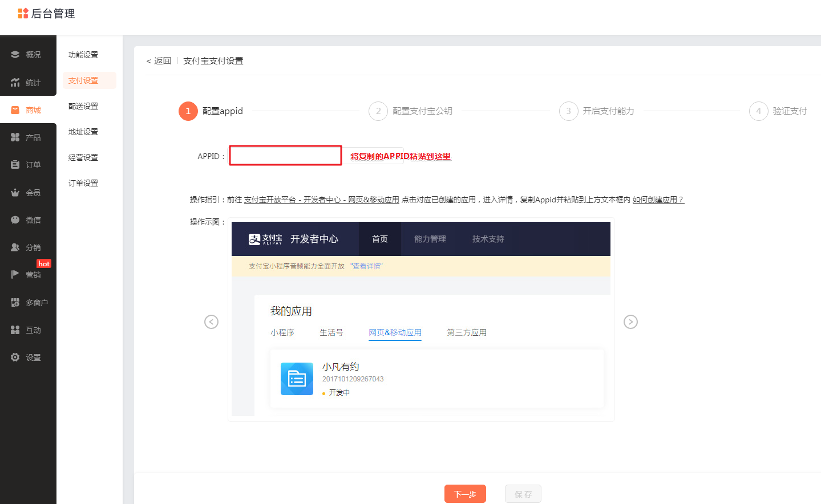This screenshot has width=821, height=504.
Task: Open the 会员 members crown icon
Action: [15, 193]
